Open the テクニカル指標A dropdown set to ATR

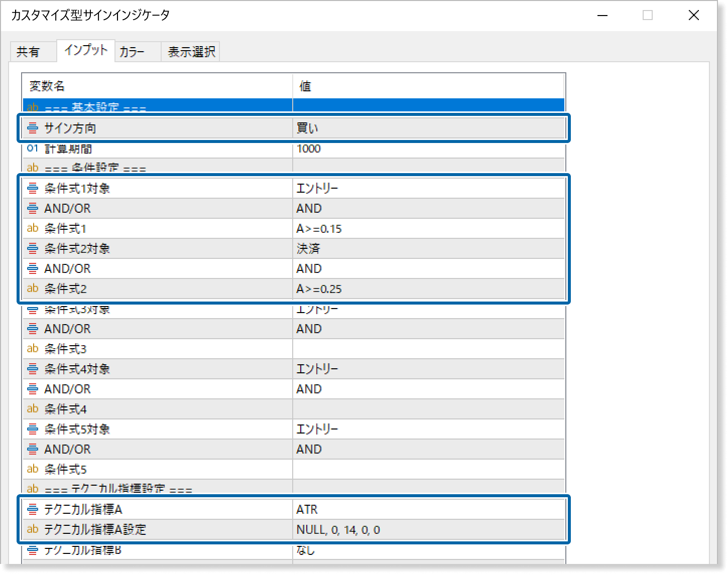pyautogui.click(x=427, y=509)
